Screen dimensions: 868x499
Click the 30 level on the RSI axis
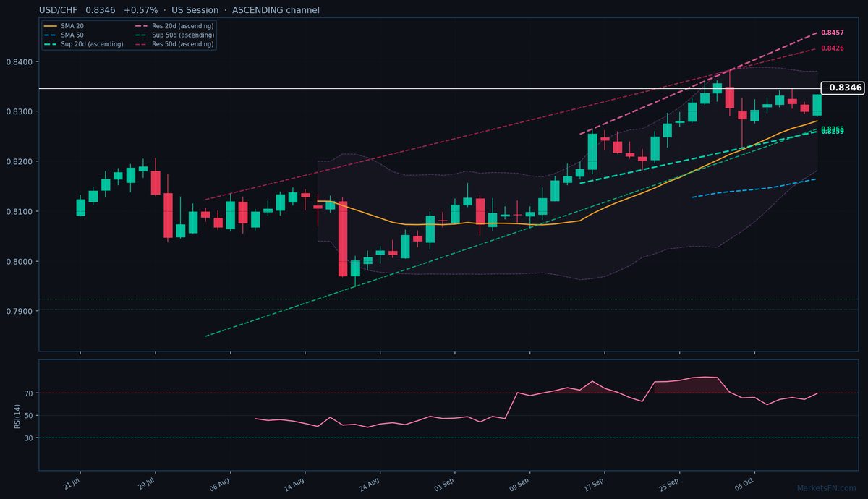pyautogui.click(x=30, y=438)
